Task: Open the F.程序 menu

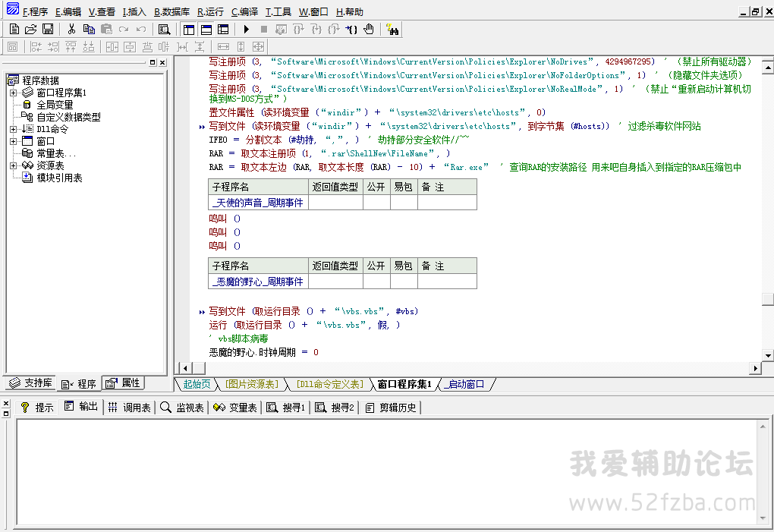Action: pos(35,12)
